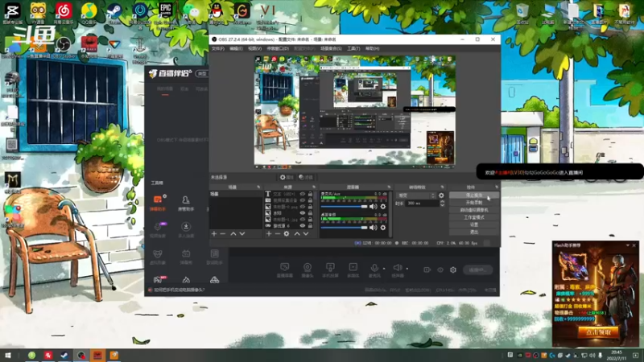Image resolution: width=644 pixels, height=362 pixels.
Task: Adjust the Desktop Audio volume slider
Action: click(x=345, y=228)
